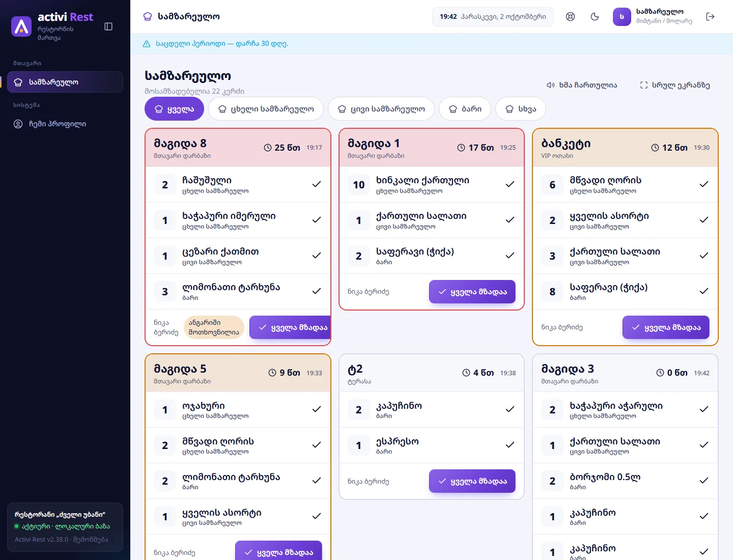Image resolution: width=733 pixels, height=560 pixels.
Task: Mark ჩაშუშული as ready checkmark
Action: 317,184
